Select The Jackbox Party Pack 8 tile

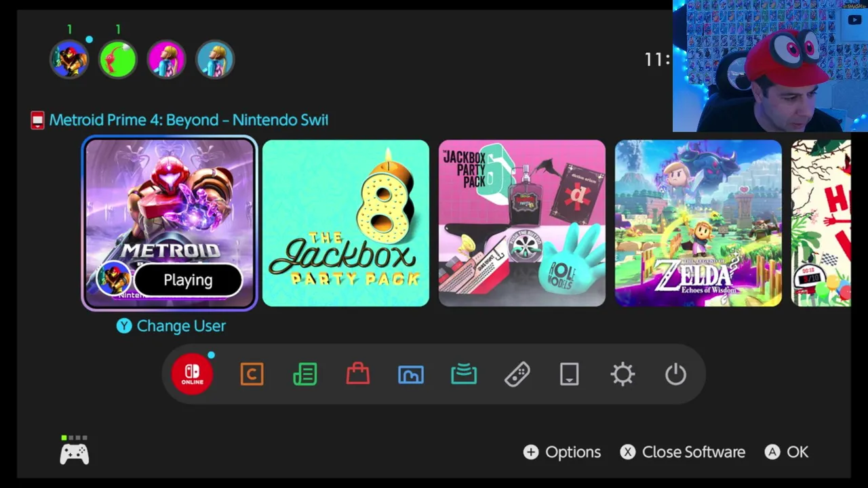point(346,224)
